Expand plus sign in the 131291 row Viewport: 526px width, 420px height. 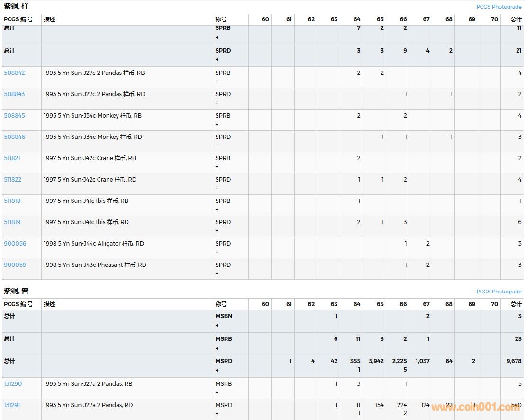point(217,414)
